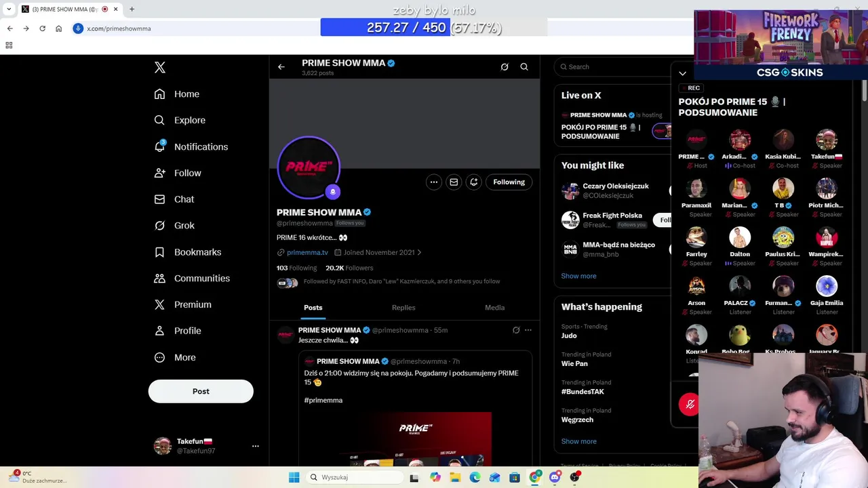This screenshot has width=868, height=488.
Task: Open the Follow sidebar item
Action: tap(178, 173)
